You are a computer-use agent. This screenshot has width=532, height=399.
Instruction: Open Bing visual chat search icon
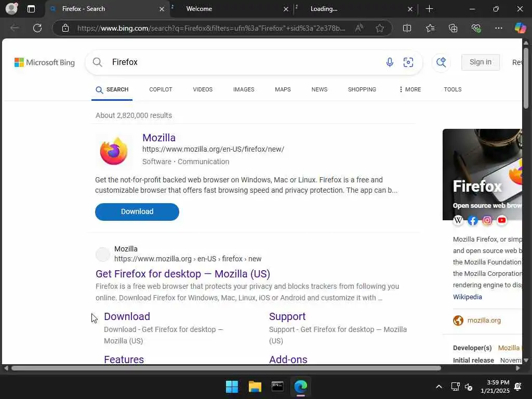point(441,62)
